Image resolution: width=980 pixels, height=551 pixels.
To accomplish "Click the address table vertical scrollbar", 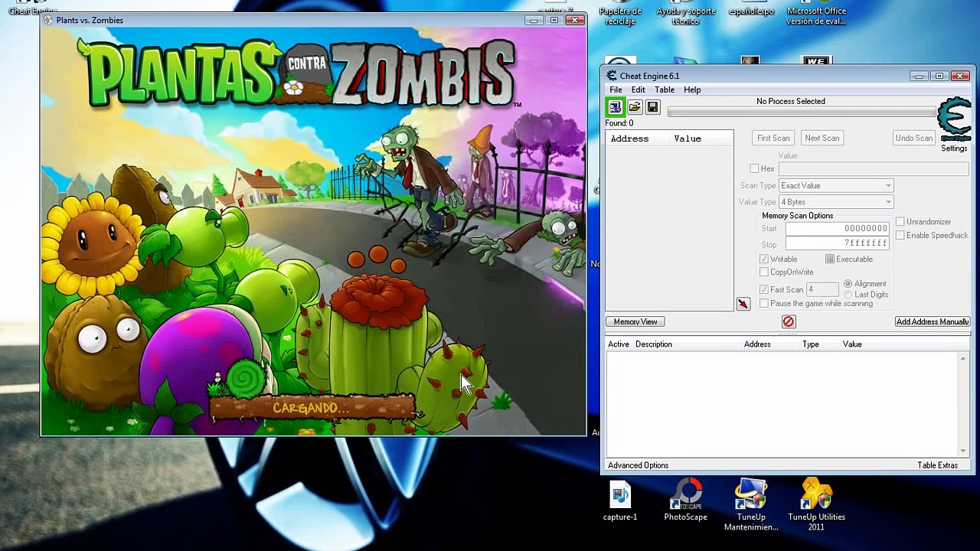I will click(x=963, y=404).
